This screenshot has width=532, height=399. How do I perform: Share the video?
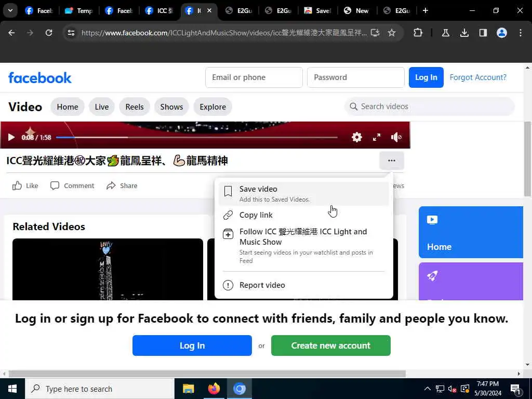(122, 185)
